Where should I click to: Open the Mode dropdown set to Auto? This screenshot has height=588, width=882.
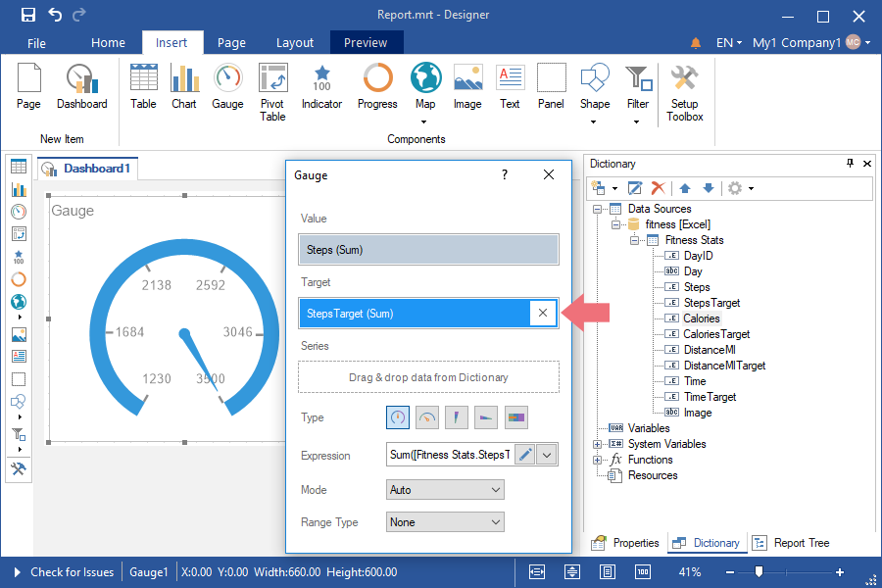[x=445, y=489]
